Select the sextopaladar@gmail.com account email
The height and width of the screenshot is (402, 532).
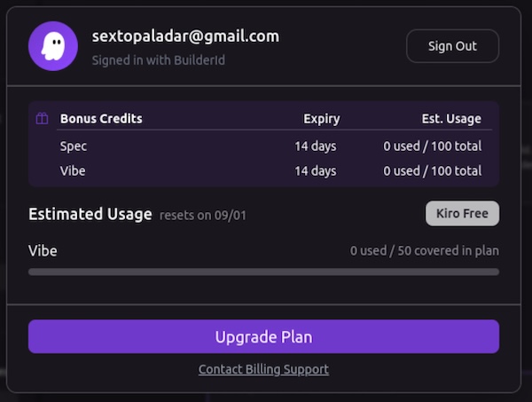point(185,36)
